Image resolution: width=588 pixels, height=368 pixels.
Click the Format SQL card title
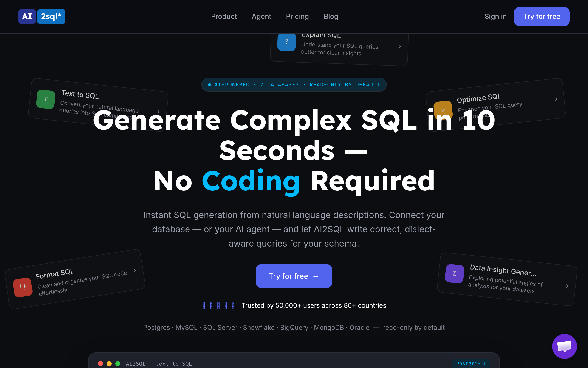55,274
